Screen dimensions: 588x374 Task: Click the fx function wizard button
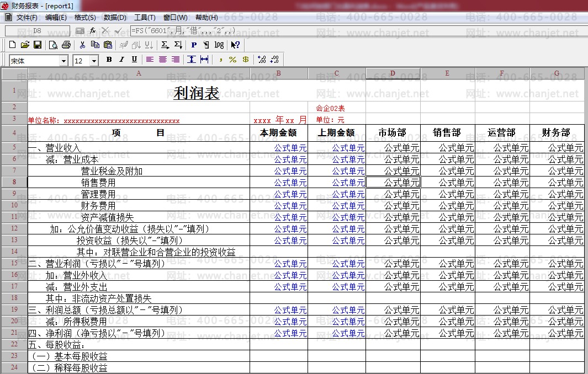(93, 30)
